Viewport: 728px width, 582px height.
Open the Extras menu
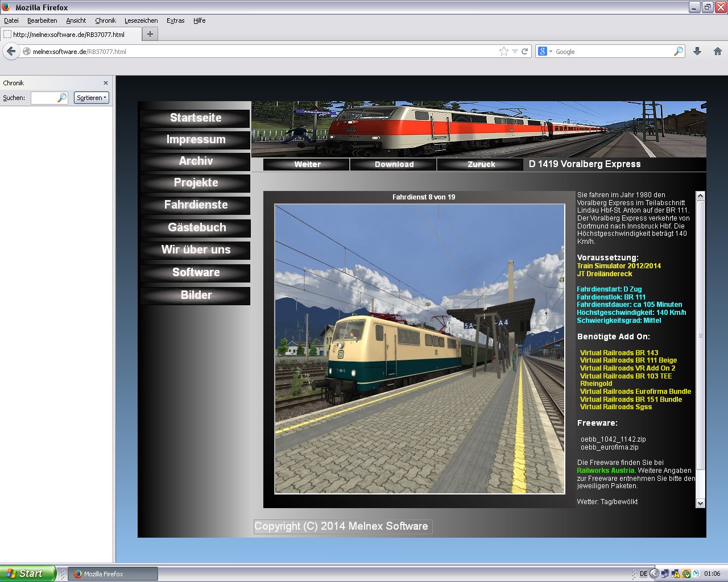(175, 20)
